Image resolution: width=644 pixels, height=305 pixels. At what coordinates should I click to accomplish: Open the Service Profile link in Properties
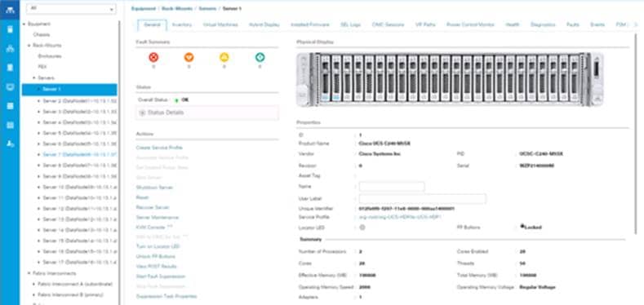pyautogui.click(x=400, y=217)
